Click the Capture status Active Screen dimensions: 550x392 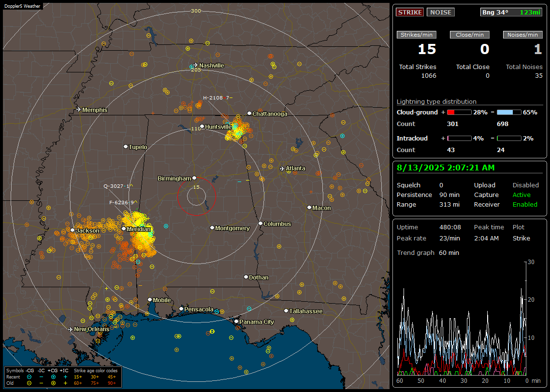[521, 195]
